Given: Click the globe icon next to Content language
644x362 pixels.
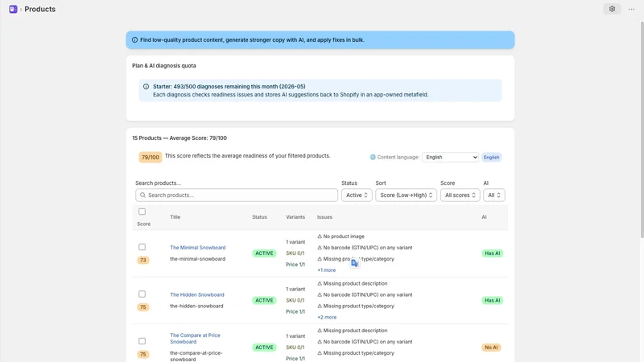Looking at the screenshot, I should [373, 157].
